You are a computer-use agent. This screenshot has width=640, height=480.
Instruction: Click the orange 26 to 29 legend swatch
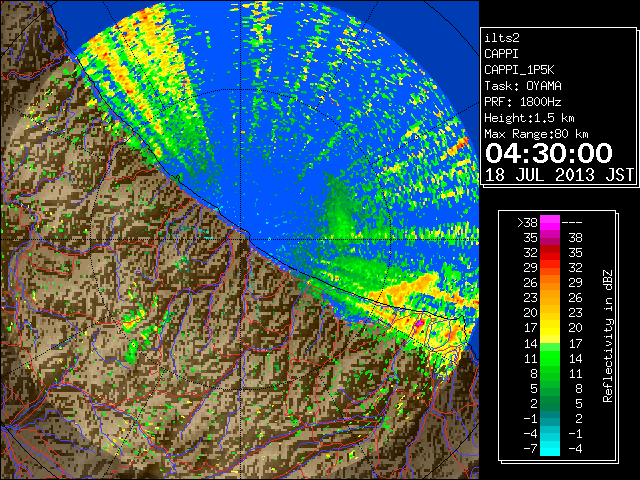tap(550, 282)
